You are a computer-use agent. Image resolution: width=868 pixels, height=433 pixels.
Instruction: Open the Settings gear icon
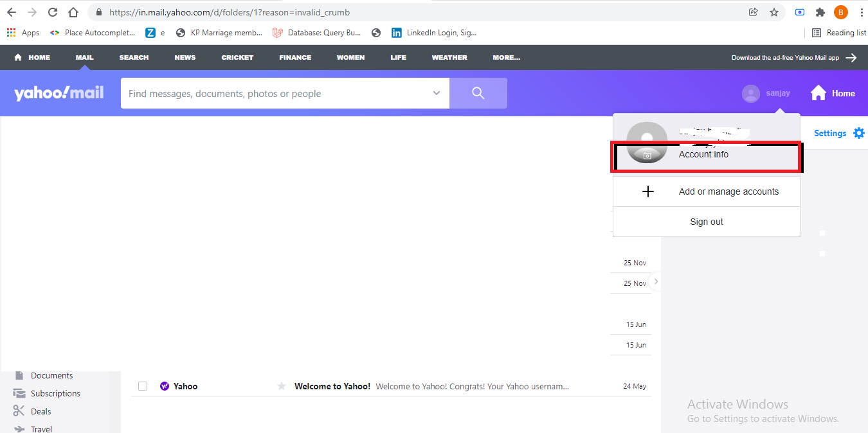858,133
